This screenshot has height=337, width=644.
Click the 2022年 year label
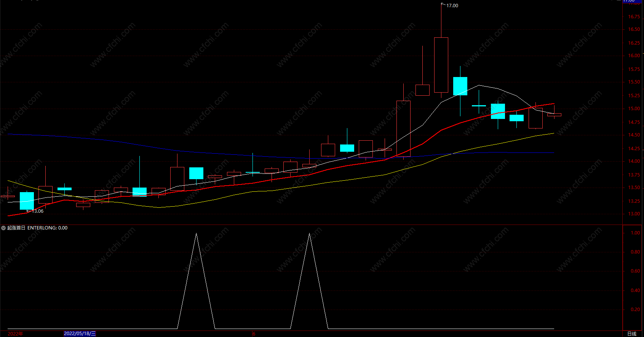(x=15, y=334)
